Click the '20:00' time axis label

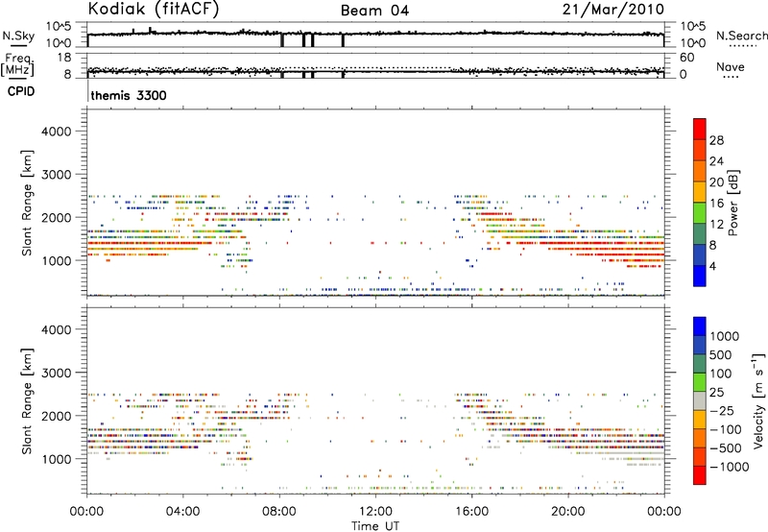(568, 512)
